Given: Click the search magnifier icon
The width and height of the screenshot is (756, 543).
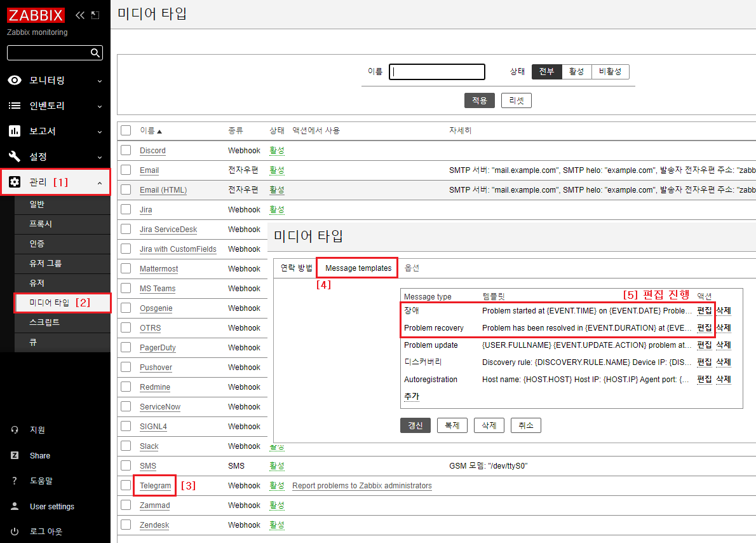Looking at the screenshot, I should pyautogui.click(x=95, y=53).
